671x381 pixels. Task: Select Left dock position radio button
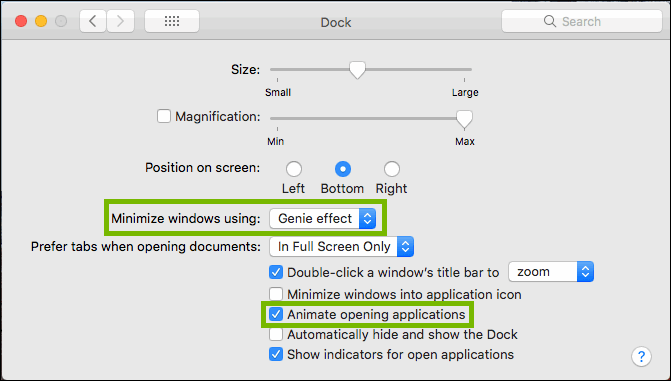[294, 169]
